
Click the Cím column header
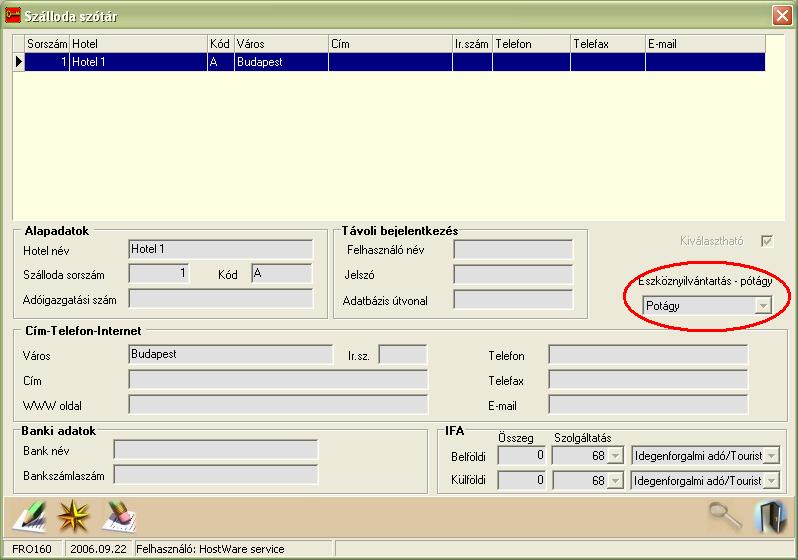390,44
